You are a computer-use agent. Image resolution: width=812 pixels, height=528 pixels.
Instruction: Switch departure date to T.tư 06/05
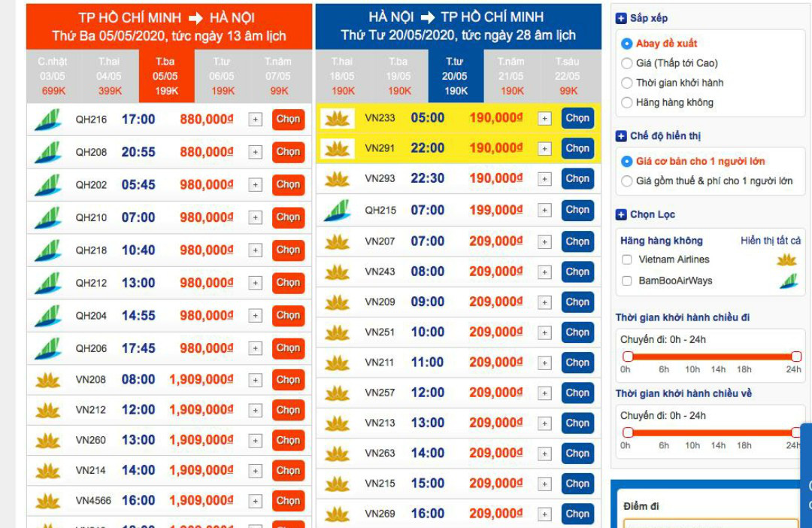tap(223, 76)
